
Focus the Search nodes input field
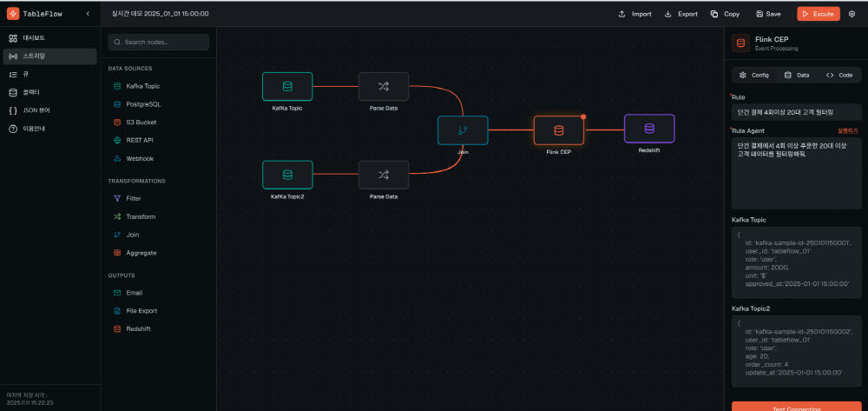(159, 42)
